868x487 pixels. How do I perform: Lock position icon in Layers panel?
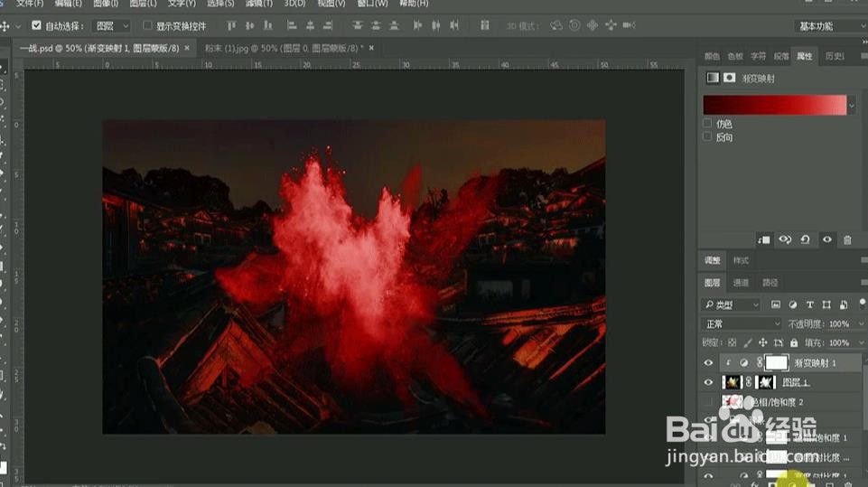(763, 342)
